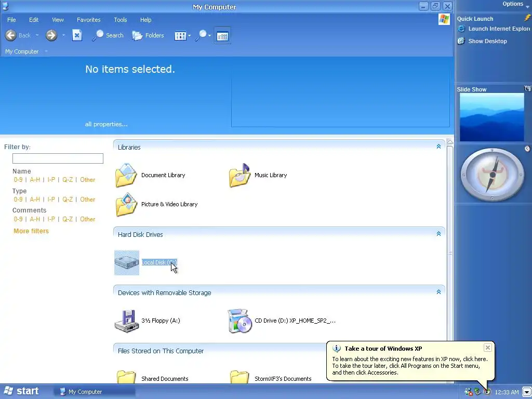Screen dimensions: 532x399
Task: Select the Document Library folder icon
Action: point(126,175)
